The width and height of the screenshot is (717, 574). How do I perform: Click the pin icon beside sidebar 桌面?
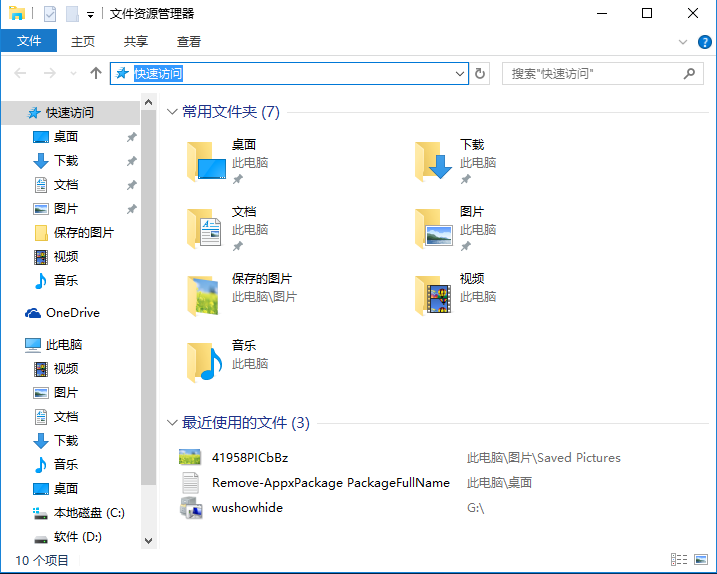[132, 137]
